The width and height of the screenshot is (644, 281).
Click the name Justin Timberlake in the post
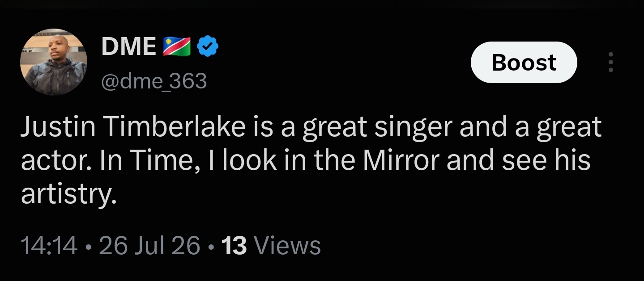(x=133, y=128)
